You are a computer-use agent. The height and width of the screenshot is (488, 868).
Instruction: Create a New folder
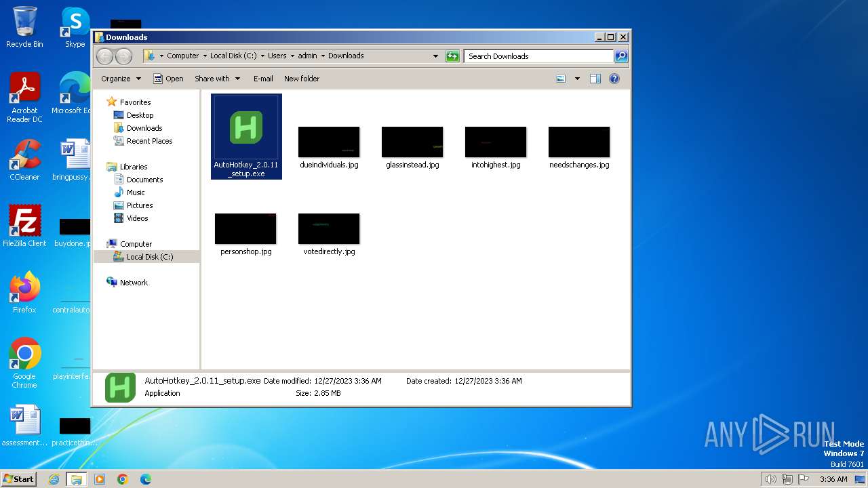[x=302, y=79]
